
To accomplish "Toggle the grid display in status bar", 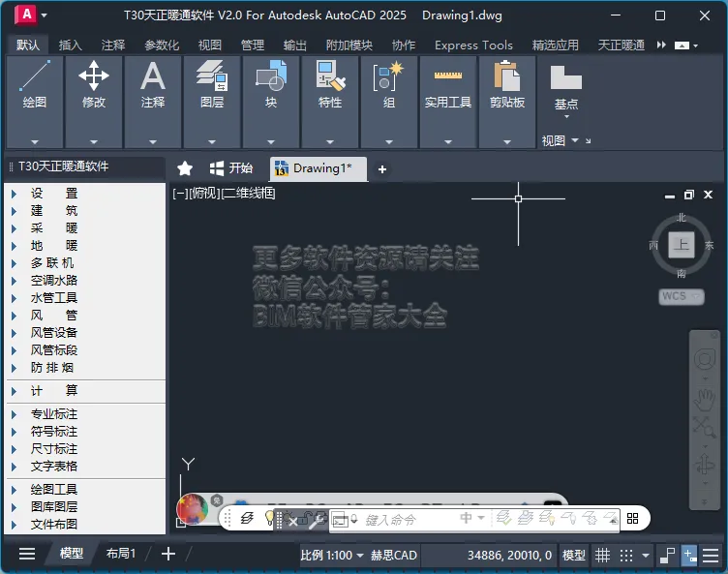I will point(603,556).
